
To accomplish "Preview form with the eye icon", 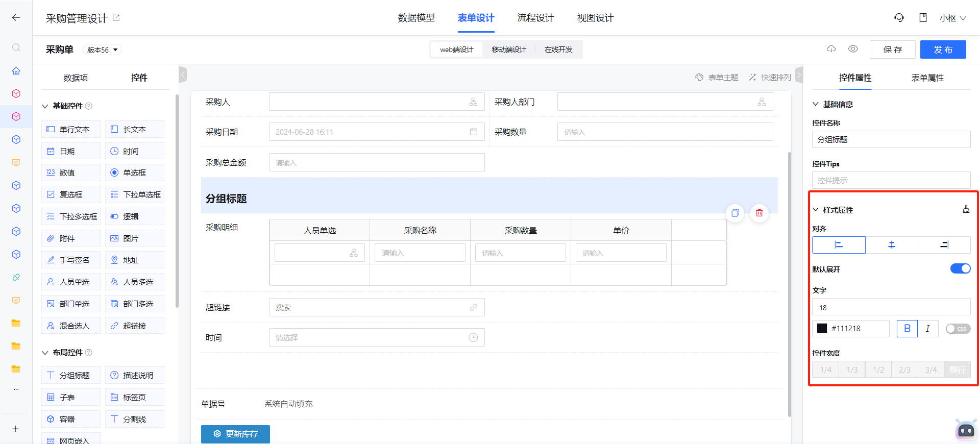I will coord(853,49).
